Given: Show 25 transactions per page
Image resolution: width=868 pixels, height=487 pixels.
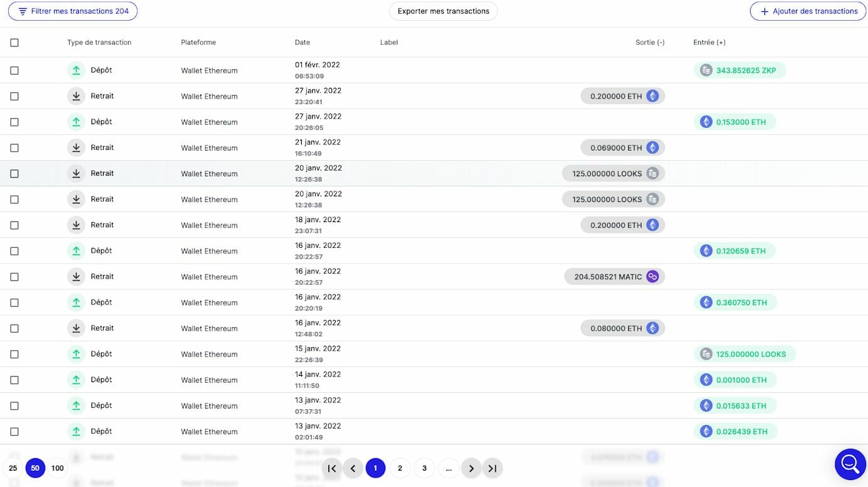Looking at the screenshot, I should coord(13,468).
